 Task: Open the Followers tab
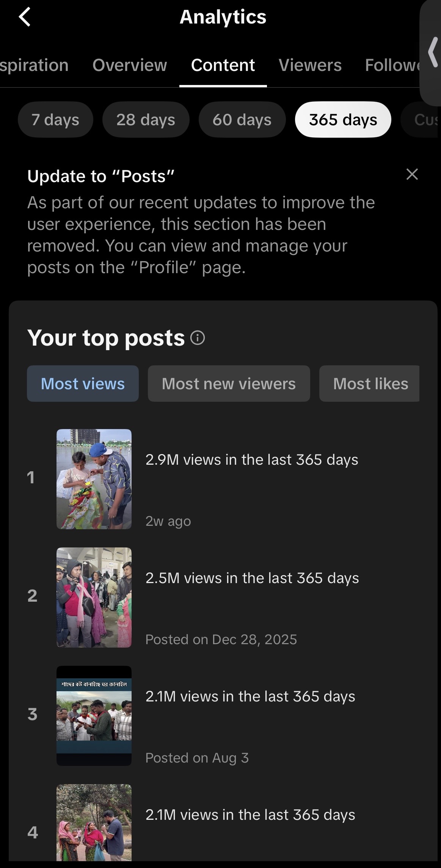click(392, 65)
